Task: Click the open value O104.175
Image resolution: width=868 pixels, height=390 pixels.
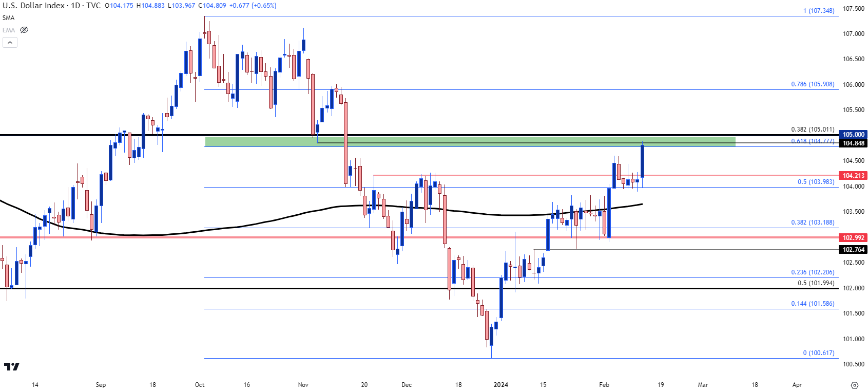Action: coord(119,6)
